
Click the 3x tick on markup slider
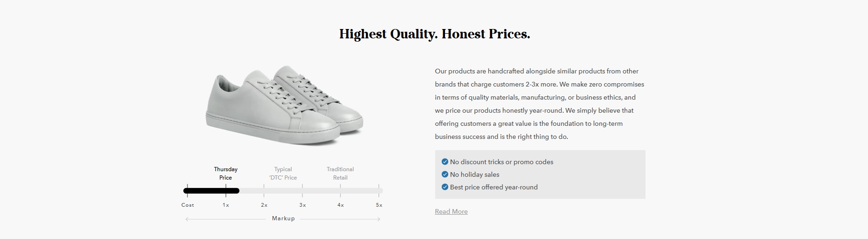(x=302, y=191)
